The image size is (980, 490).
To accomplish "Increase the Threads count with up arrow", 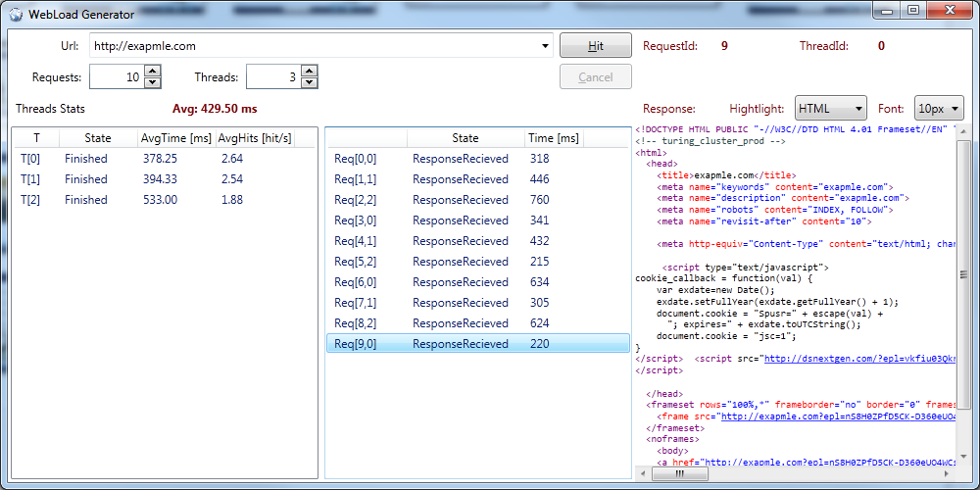I will (x=310, y=72).
